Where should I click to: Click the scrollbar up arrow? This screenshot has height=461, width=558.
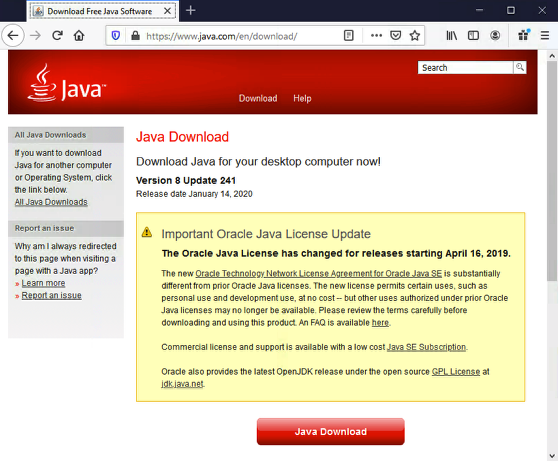click(x=552, y=56)
